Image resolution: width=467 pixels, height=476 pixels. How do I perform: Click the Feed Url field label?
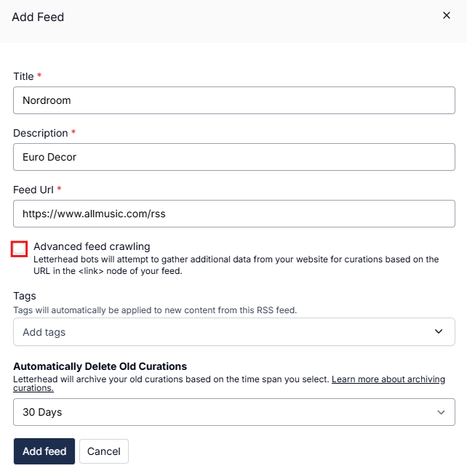[x=33, y=190]
